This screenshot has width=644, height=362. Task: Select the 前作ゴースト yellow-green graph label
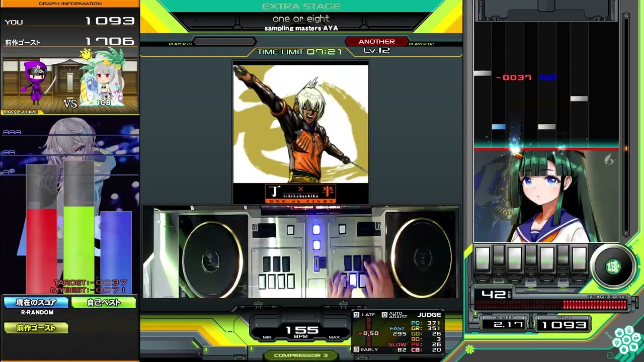pyautogui.click(x=36, y=328)
